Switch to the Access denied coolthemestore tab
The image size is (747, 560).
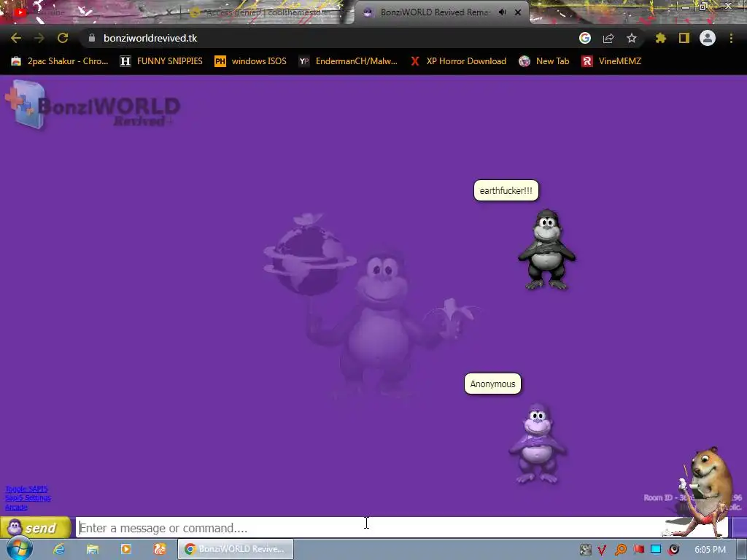click(267, 12)
